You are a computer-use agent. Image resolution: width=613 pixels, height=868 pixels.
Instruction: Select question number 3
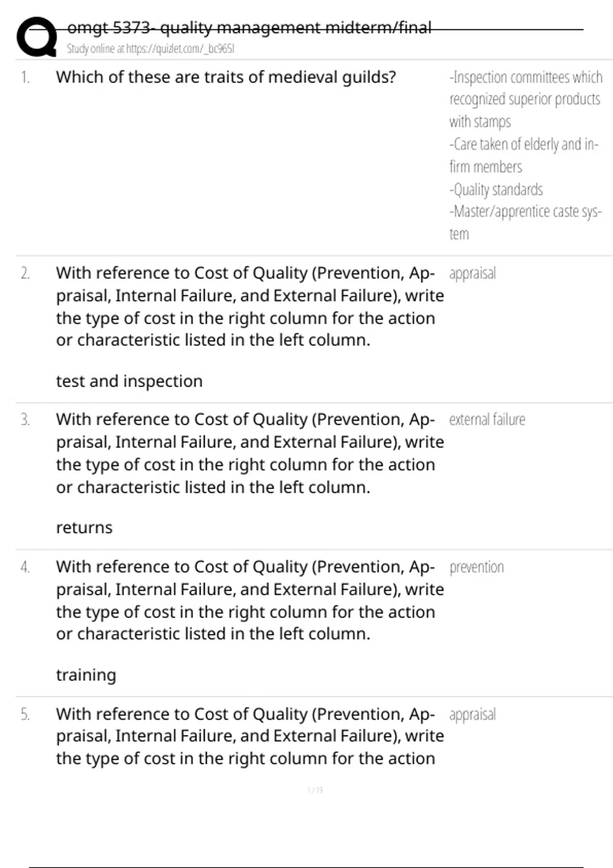tap(25, 420)
